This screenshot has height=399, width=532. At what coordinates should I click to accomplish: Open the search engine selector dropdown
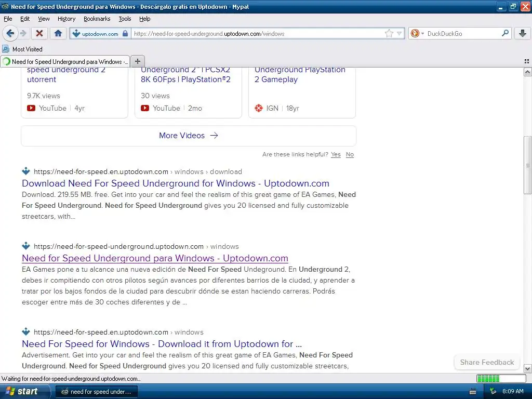(417, 33)
